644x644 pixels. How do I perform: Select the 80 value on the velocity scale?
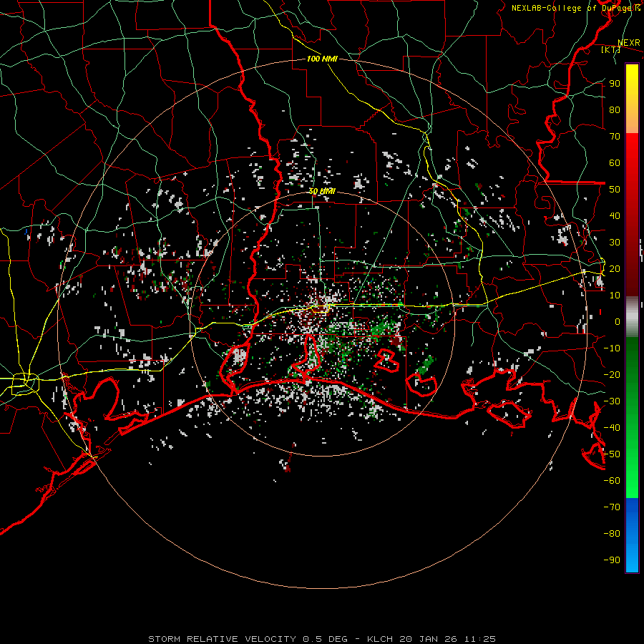tap(615, 109)
